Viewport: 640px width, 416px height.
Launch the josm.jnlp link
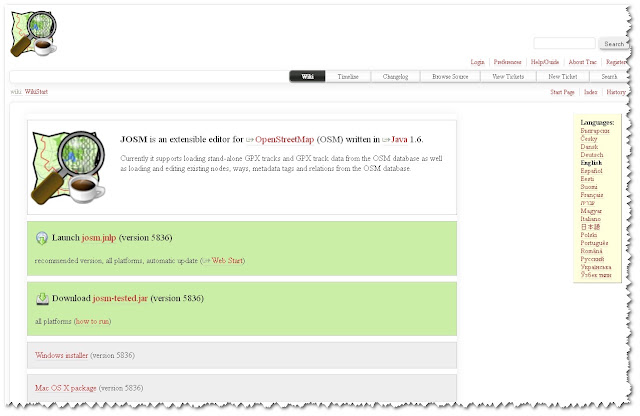(x=99, y=238)
